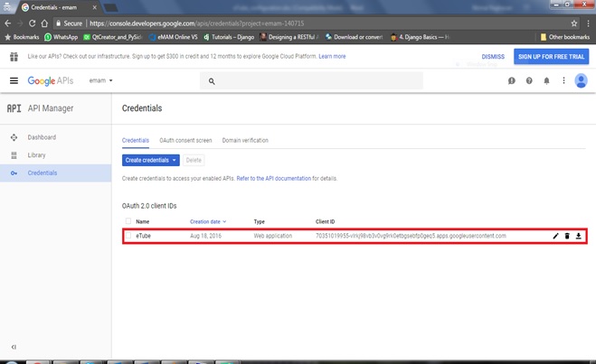Screen dimensions: 596x364
Task: Open the notifications bell
Action: [x=546, y=80]
